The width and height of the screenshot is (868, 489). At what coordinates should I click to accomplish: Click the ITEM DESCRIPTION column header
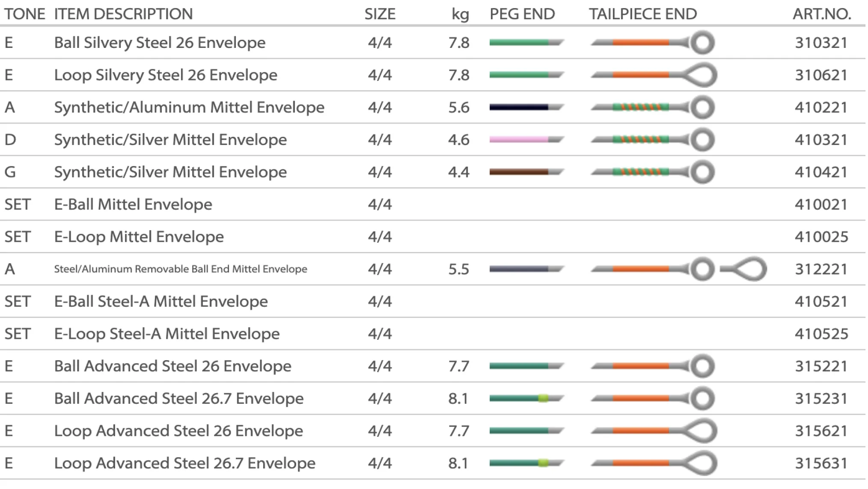coord(123,14)
